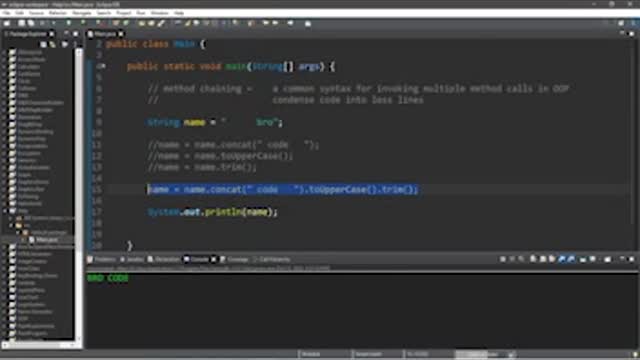Click the 'public static void main' line

point(231,66)
